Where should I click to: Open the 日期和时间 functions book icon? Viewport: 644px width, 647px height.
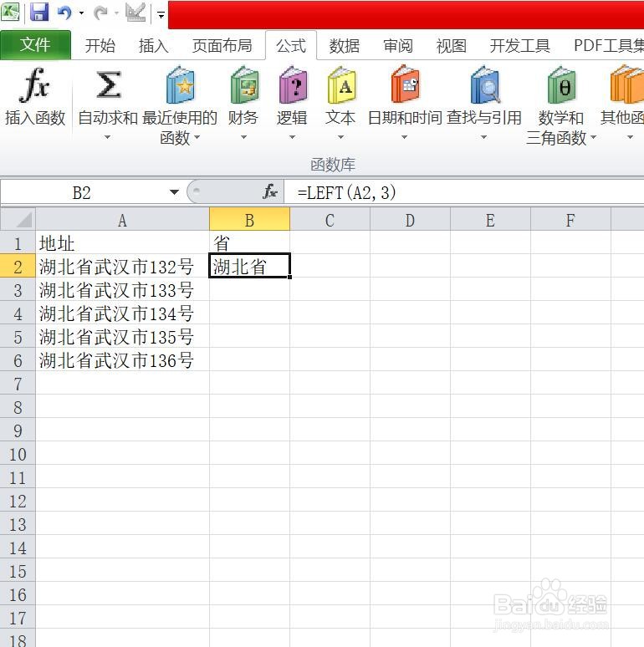click(406, 84)
